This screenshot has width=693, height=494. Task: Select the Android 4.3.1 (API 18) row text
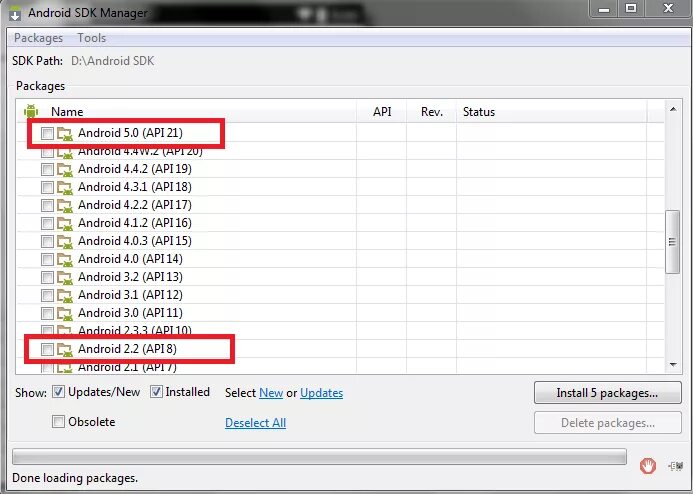pos(135,187)
